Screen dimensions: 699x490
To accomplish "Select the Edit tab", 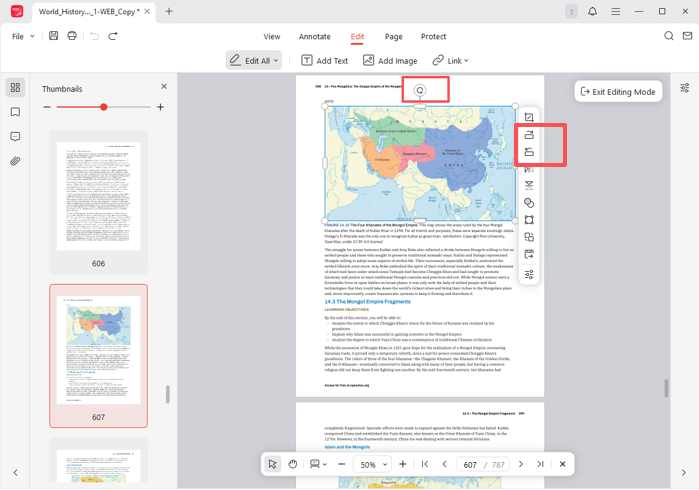I will [357, 37].
